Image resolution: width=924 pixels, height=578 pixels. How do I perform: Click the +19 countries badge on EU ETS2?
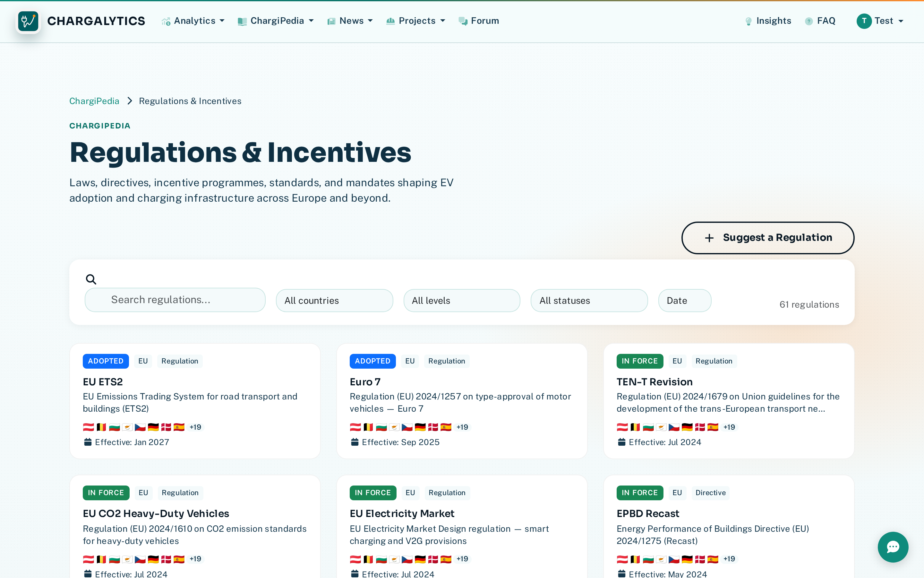(x=195, y=427)
